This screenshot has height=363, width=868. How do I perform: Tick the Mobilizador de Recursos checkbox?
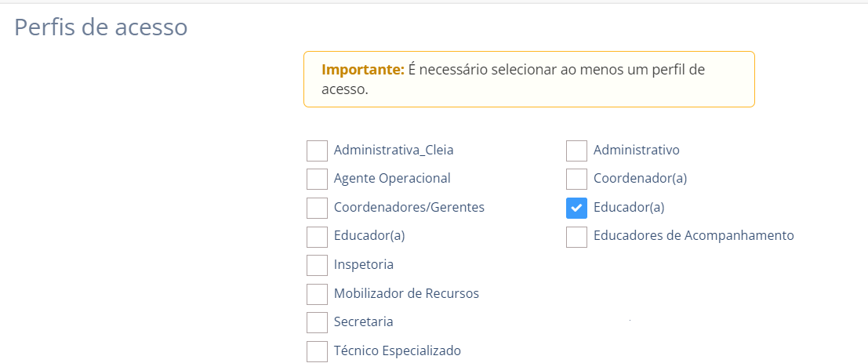[x=317, y=294]
